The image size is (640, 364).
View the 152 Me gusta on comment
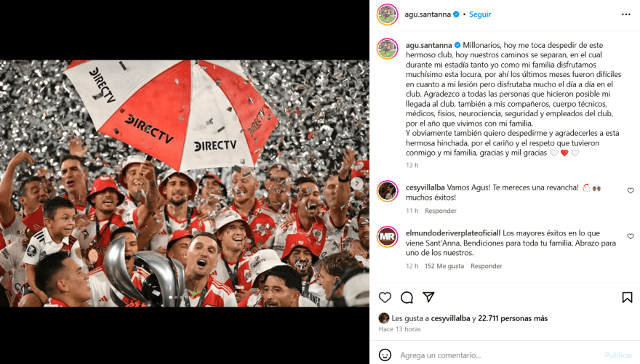coord(444,266)
